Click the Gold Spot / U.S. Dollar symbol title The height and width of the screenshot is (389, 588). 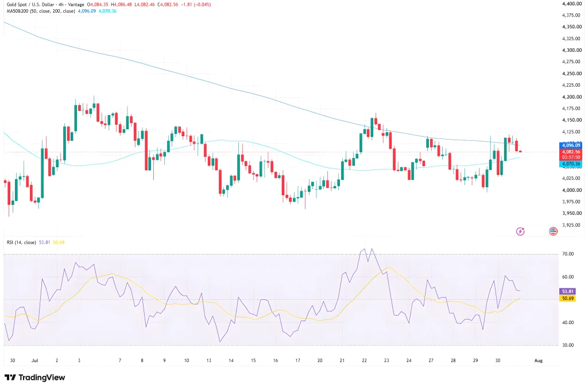(30, 5)
